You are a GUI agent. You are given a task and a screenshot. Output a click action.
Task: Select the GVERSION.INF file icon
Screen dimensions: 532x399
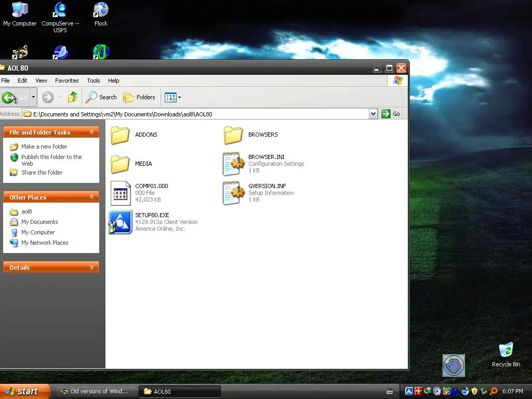tap(233, 193)
